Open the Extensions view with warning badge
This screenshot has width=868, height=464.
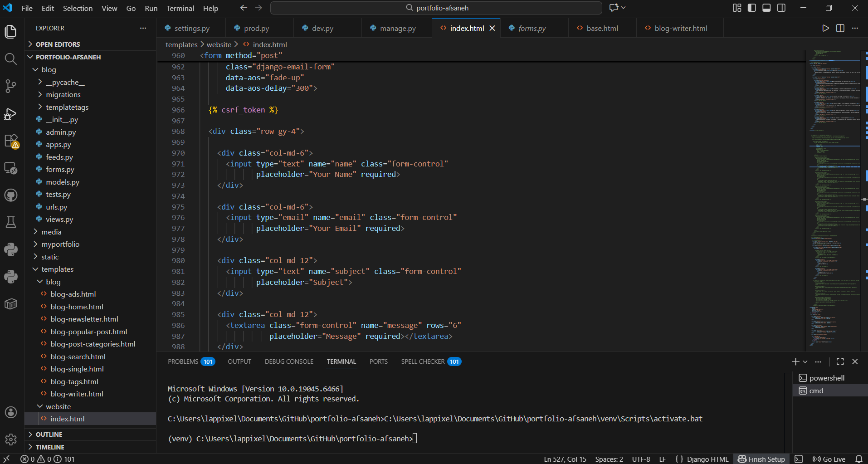[x=11, y=141]
